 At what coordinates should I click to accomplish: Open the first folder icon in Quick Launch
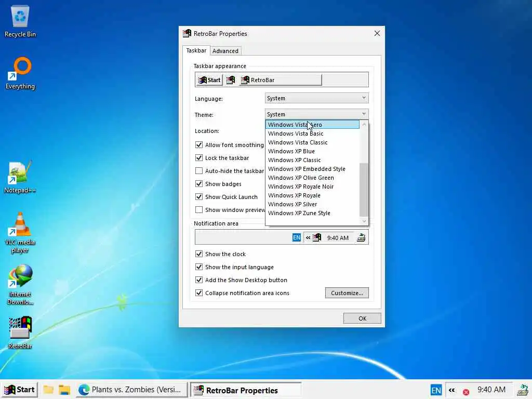click(x=48, y=390)
